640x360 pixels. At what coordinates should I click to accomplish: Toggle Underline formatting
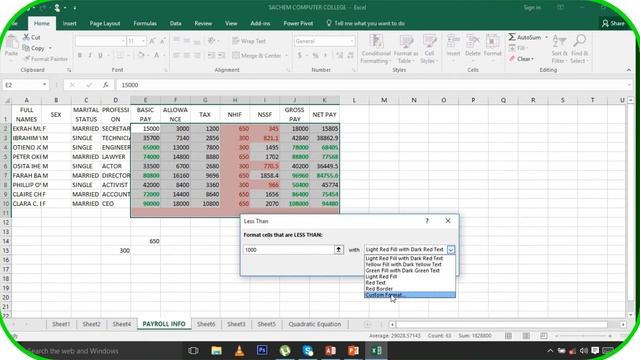coord(100,55)
